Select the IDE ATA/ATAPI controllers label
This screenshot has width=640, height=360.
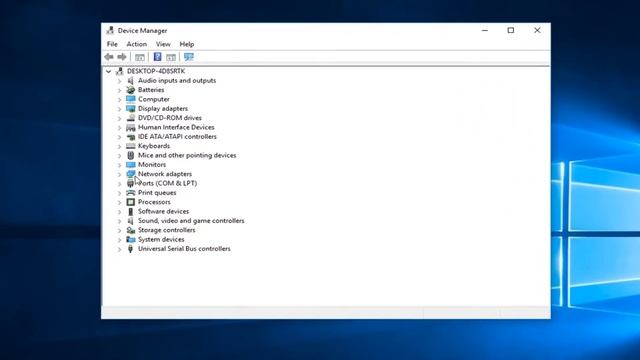(x=177, y=137)
